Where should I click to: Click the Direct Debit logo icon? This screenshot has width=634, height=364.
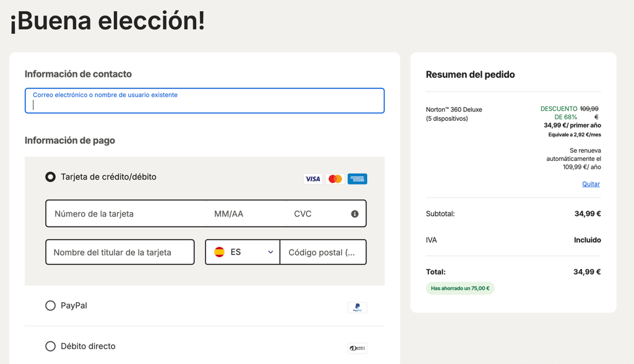[x=357, y=349]
